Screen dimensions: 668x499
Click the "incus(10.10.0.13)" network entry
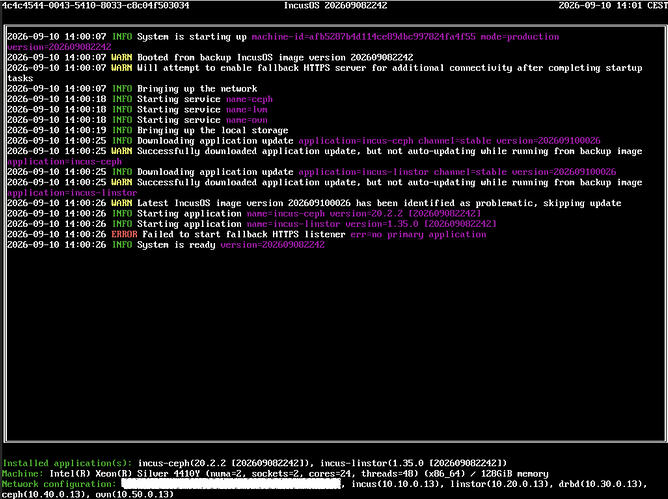395,484
